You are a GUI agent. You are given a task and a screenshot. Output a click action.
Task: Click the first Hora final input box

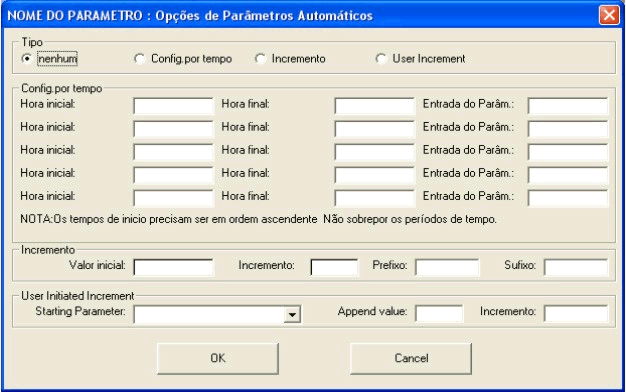374,106
